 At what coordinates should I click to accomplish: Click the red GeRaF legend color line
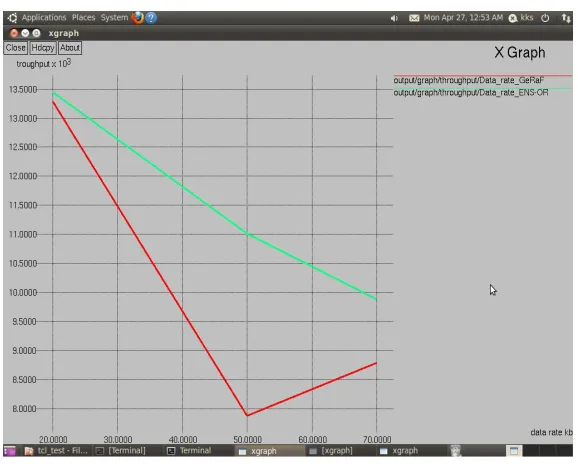(483, 75)
